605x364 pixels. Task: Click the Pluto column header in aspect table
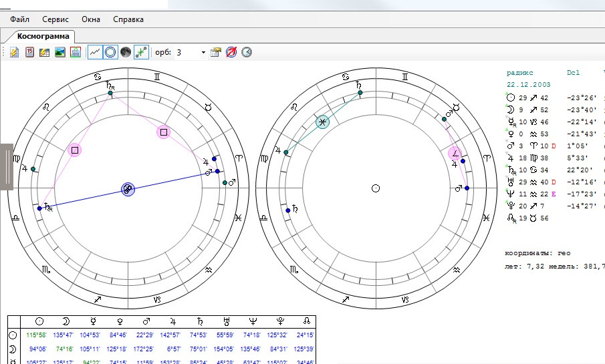click(280, 321)
